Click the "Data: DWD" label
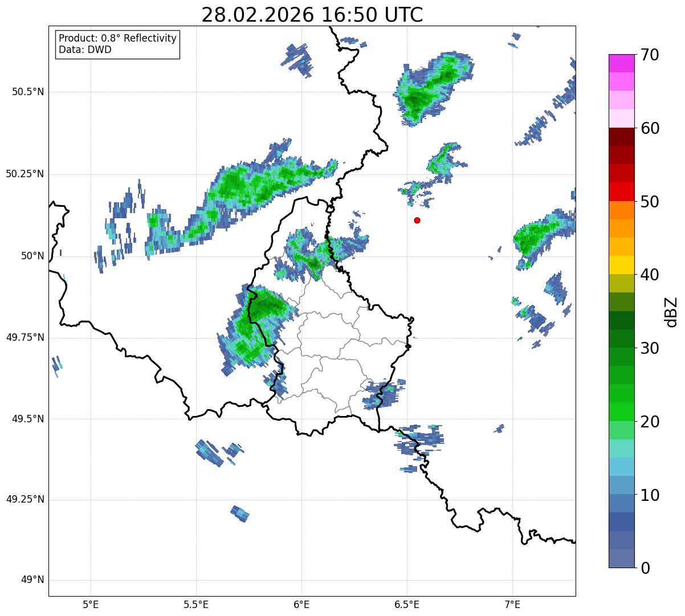The image size is (685, 616). 85,50
